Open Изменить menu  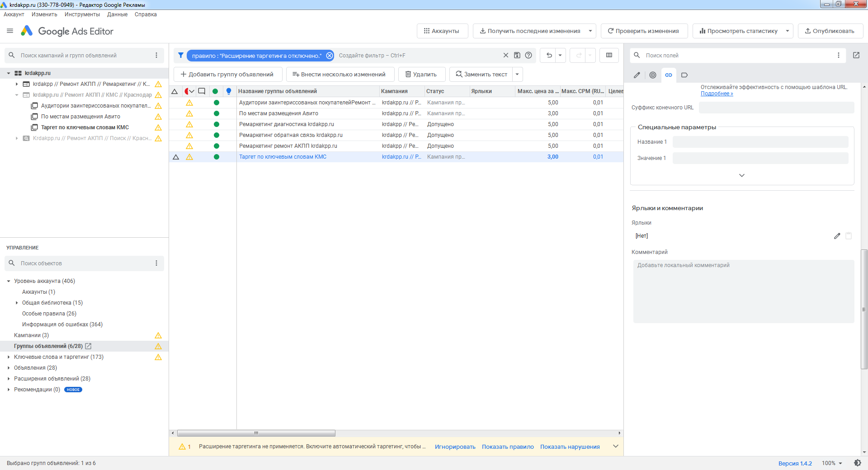click(x=44, y=14)
